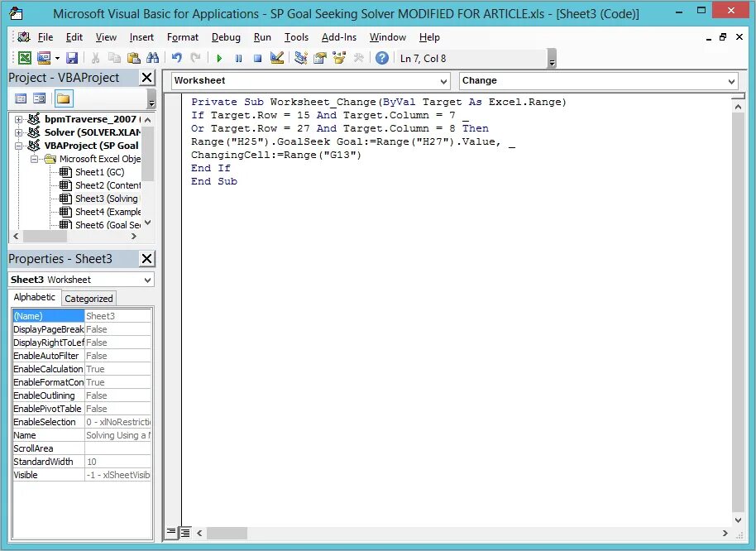This screenshot has width=756, height=551.
Task: Toggle Design Mode icon
Action: [277, 59]
